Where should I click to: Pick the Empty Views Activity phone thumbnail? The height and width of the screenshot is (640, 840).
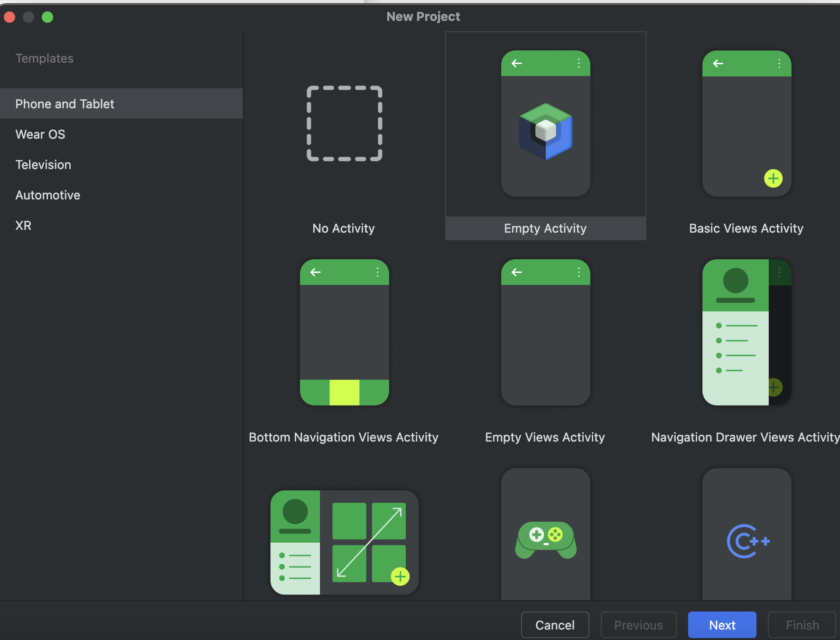(546, 332)
